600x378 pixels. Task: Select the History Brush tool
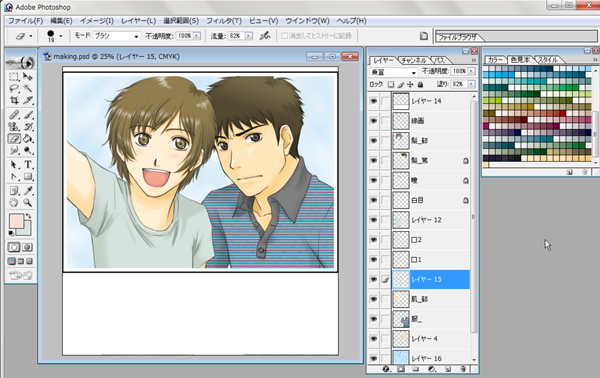pyautogui.click(x=28, y=127)
